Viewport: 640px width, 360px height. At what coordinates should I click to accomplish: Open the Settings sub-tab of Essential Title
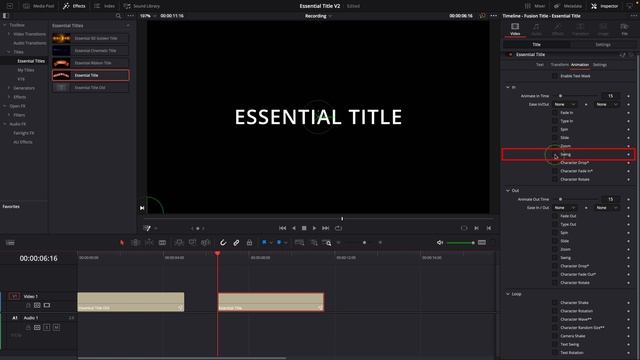coord(600,64)
